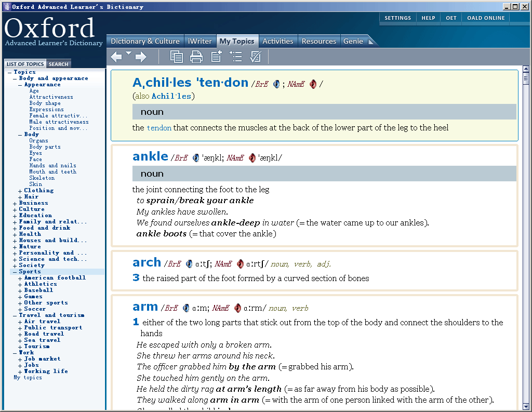Switch to LIST OF TOPICS panel tab

25,64
